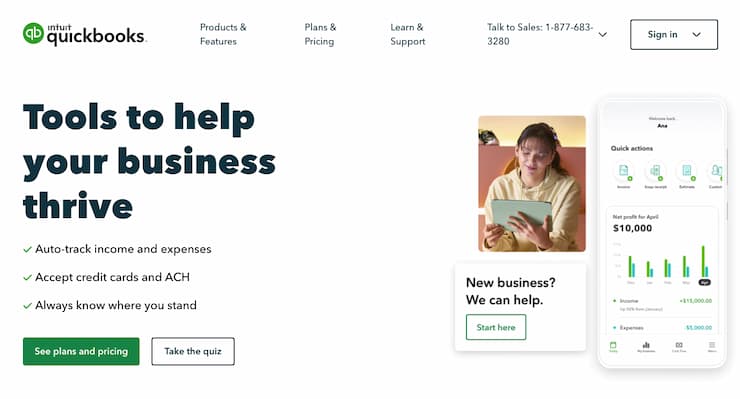This screenshot has width=740, height=399.
Task: Tap the Snap receipt quick action icon
Action: (x=656, y=171)
